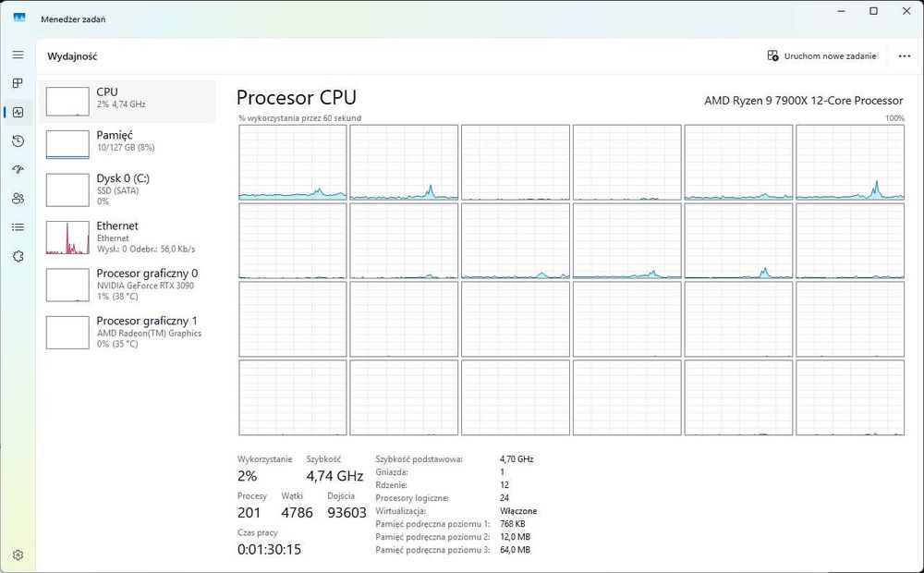Click the L2 cache value '12,0 MB'
The image size is (924, 573).
pyautogui.click(x=515, y=537)
